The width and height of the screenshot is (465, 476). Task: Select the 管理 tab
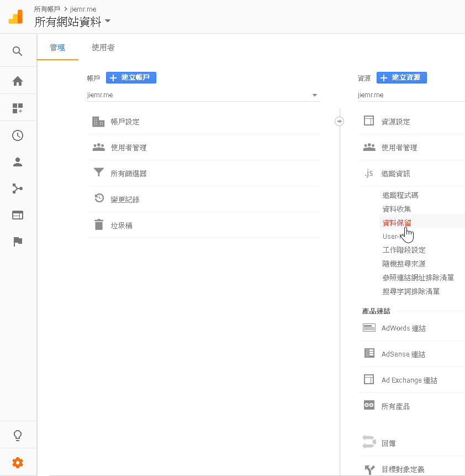click(57, 48)
